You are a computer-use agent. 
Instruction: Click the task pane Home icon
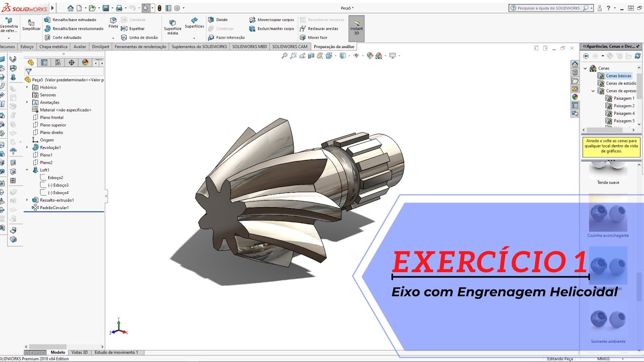(x=575, y=64)
